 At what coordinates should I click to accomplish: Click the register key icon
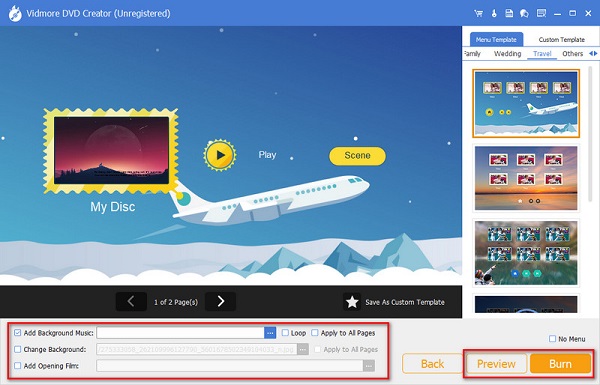click(x=494, y=13)
